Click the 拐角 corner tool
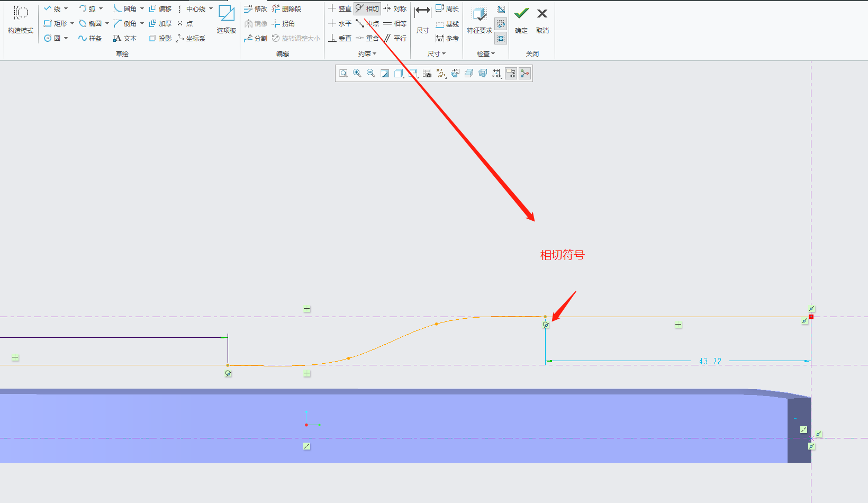Image resolution: width=868 pixels, height=503 pixels. [x=283, y=24]
